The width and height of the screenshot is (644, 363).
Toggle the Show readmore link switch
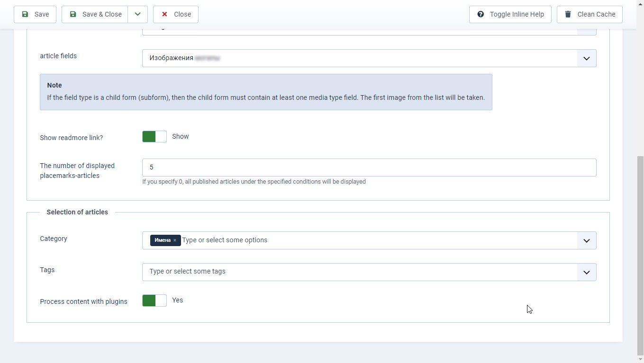(154, 137)
